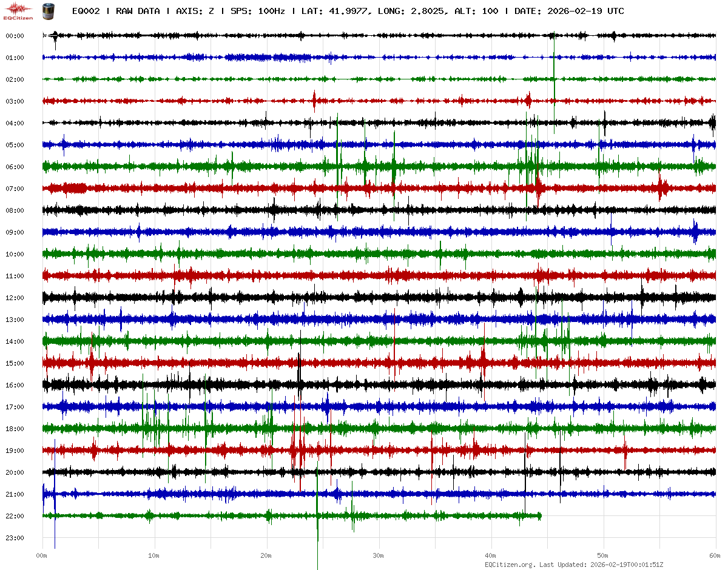Select the EQ002 station ID in header
This screenshot has width=728, height=570.
tap(84, 11)
